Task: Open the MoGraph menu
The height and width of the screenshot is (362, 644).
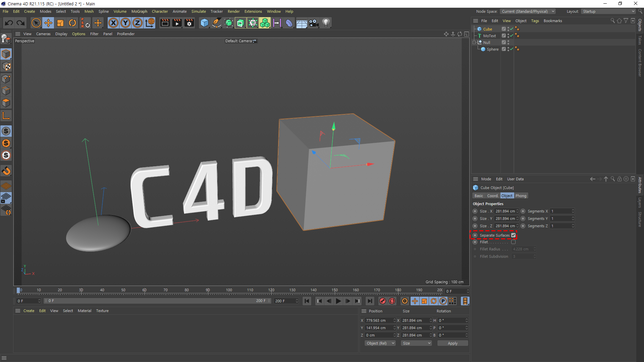Action: click(x=139, y=11)
